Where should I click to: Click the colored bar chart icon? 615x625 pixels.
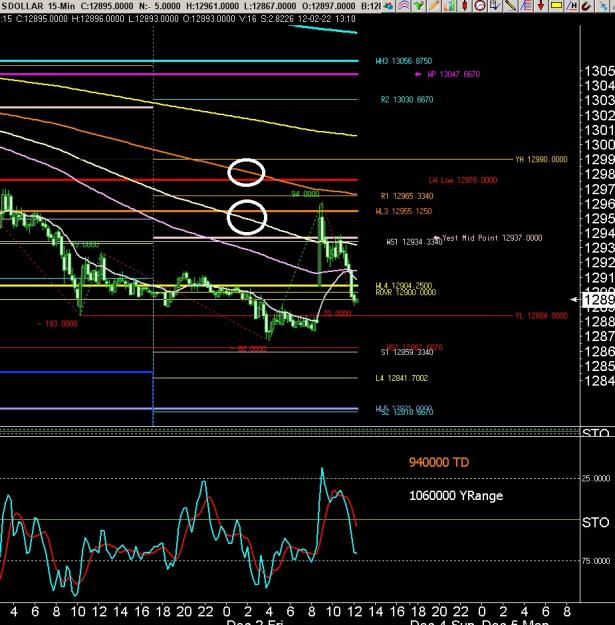(450, 6)
